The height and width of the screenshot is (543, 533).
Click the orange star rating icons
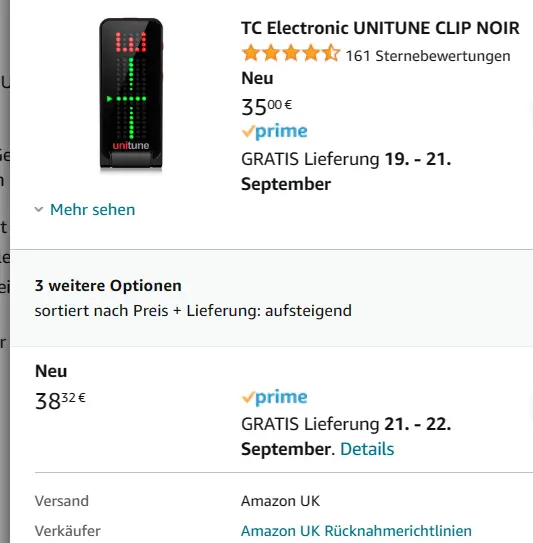(x=291, y=54)
